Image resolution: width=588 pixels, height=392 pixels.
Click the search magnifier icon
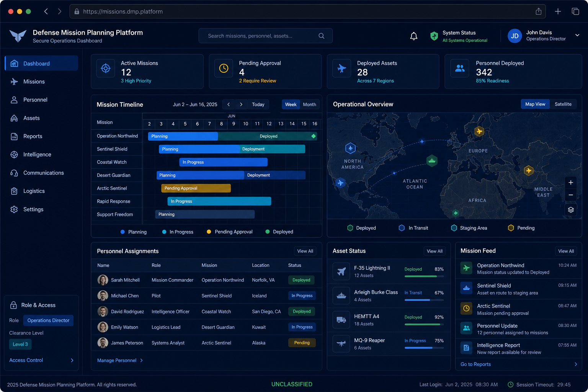(322, 36)
